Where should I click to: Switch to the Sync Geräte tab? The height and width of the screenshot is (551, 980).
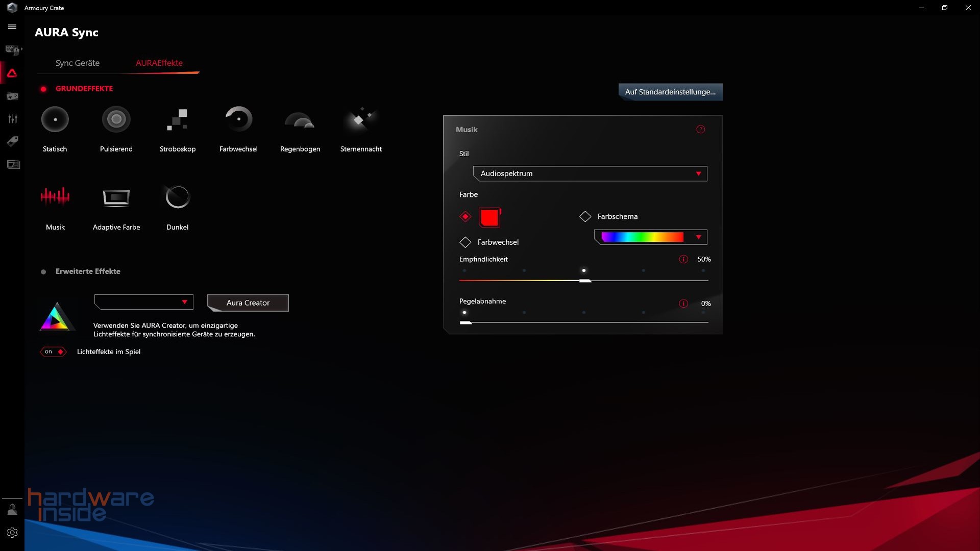point(78,63)
